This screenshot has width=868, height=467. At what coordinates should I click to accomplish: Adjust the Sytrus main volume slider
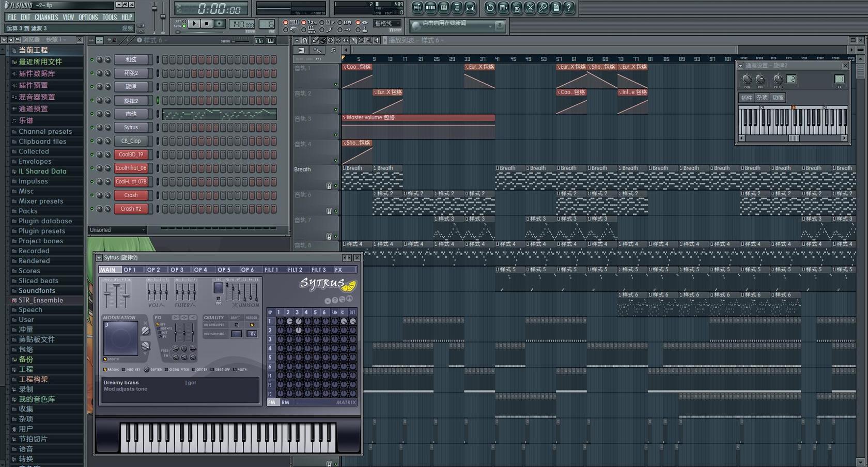pos(107,294)
